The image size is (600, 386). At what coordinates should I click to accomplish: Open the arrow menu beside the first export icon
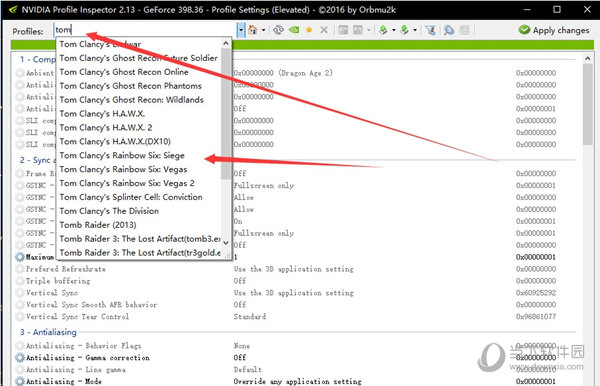tap(393, 30)
